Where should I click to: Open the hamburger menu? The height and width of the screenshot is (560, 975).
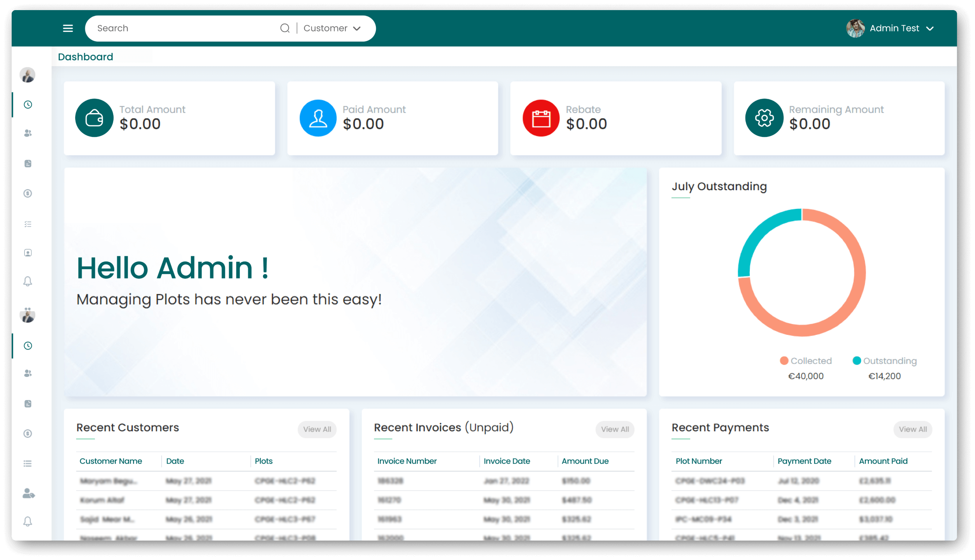(68, 28)
